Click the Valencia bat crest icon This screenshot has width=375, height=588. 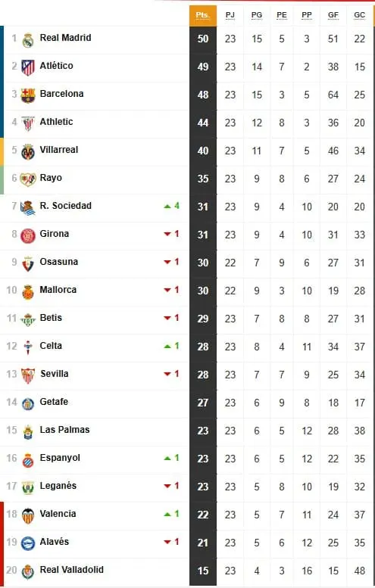pyautogui.click(x=28, y=515)
